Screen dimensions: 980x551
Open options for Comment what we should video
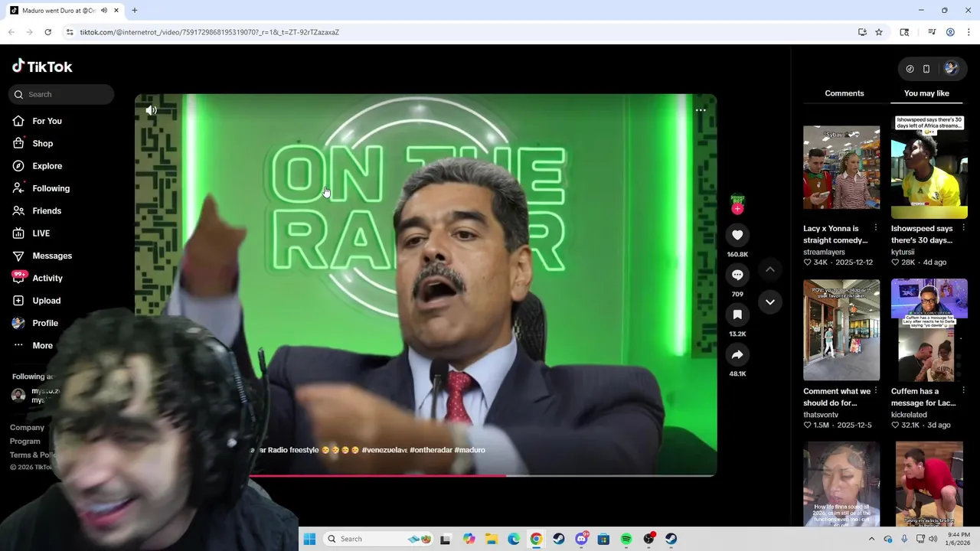tap(876, 391)
